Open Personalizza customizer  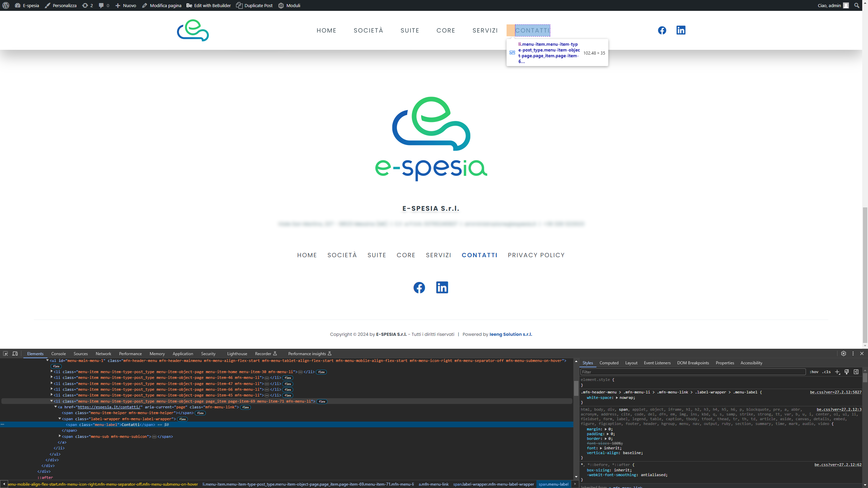61,5
